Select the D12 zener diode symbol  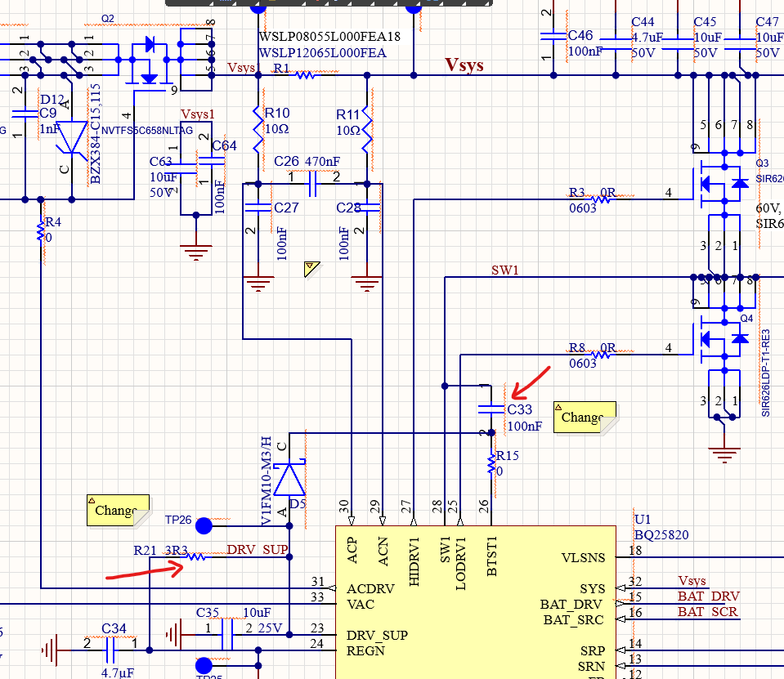71,138
